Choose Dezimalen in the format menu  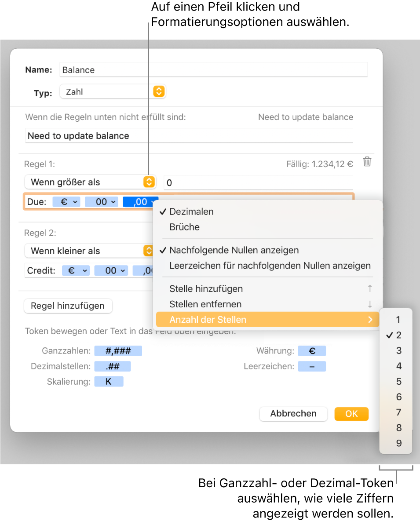(x=267, y=211)
